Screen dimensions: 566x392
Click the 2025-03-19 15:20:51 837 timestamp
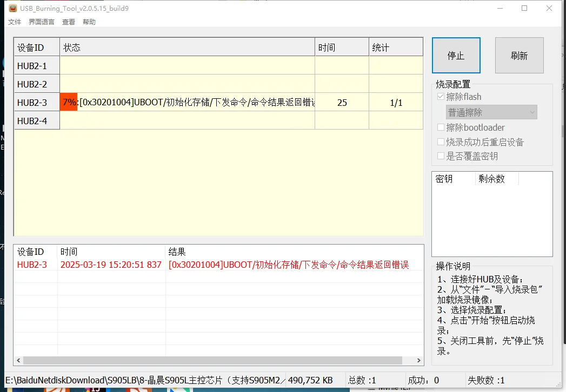111,265
